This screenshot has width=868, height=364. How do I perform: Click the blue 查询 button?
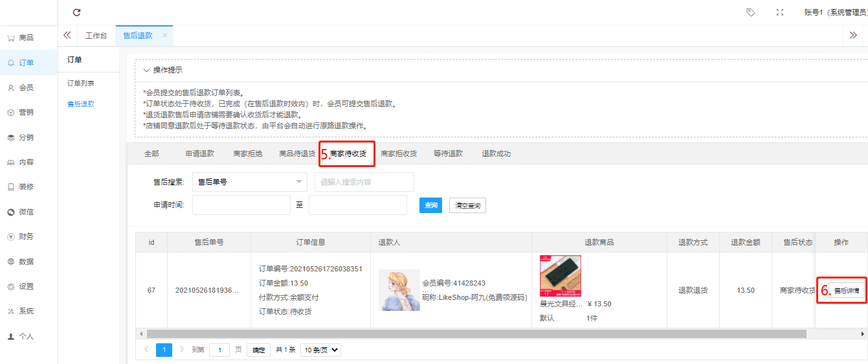(430, 205)
